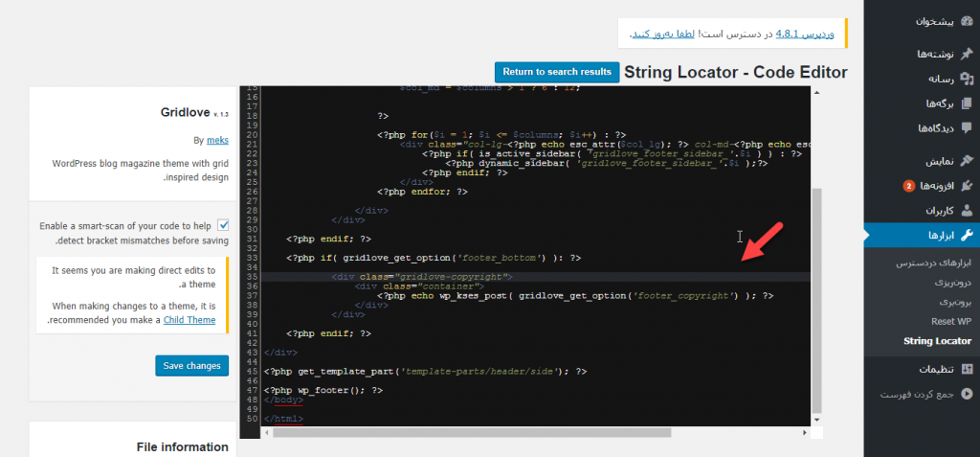Open String Locator submenu item
Screen dimensions: 980x457
[x=937, y=341]
